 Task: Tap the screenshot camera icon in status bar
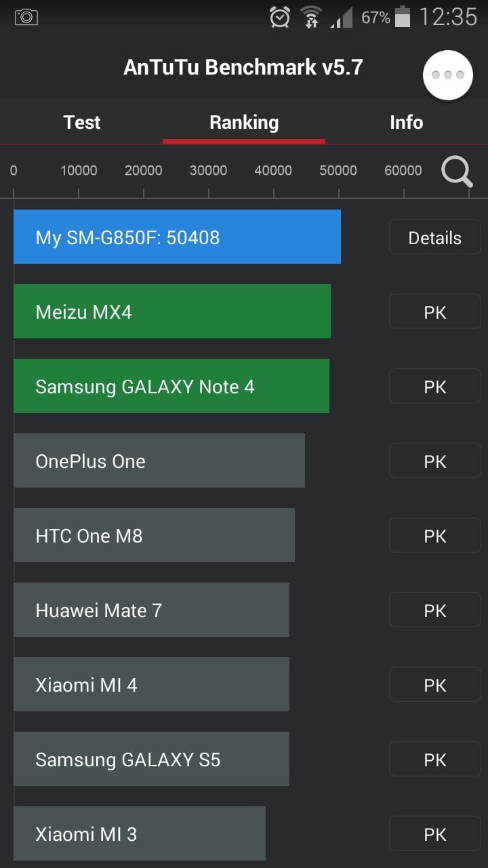(x=26, y=17)
